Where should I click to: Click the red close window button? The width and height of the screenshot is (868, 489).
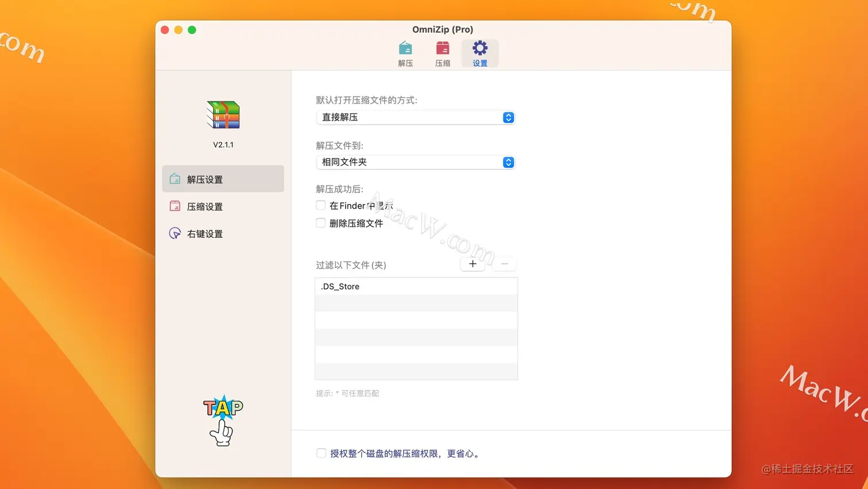coord(165,30)
